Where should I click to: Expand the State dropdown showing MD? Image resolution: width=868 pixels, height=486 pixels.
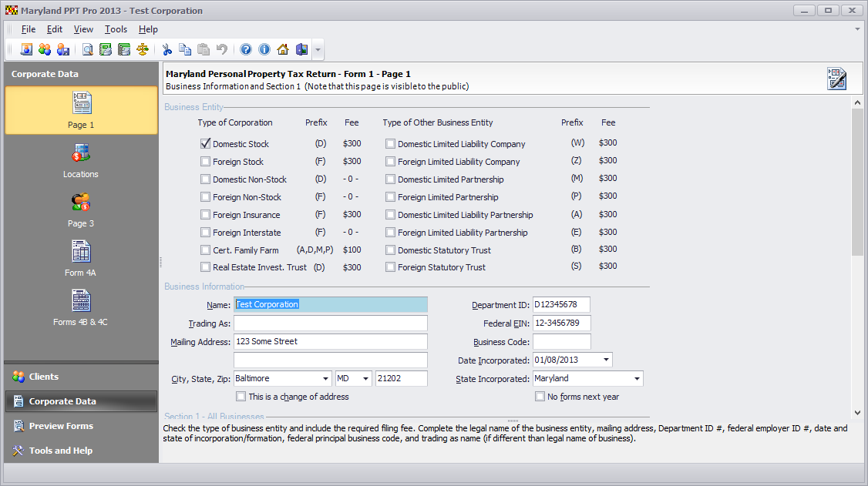click(365, 379)
